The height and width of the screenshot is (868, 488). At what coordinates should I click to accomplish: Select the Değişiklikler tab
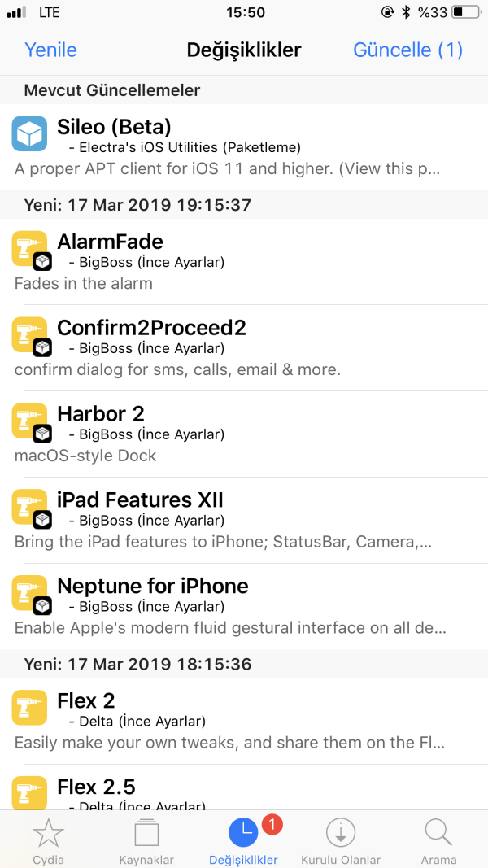(x=243, y=840)
